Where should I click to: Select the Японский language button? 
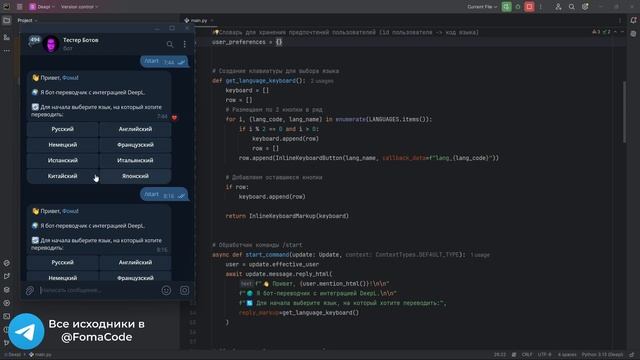[x=135, y=176]
